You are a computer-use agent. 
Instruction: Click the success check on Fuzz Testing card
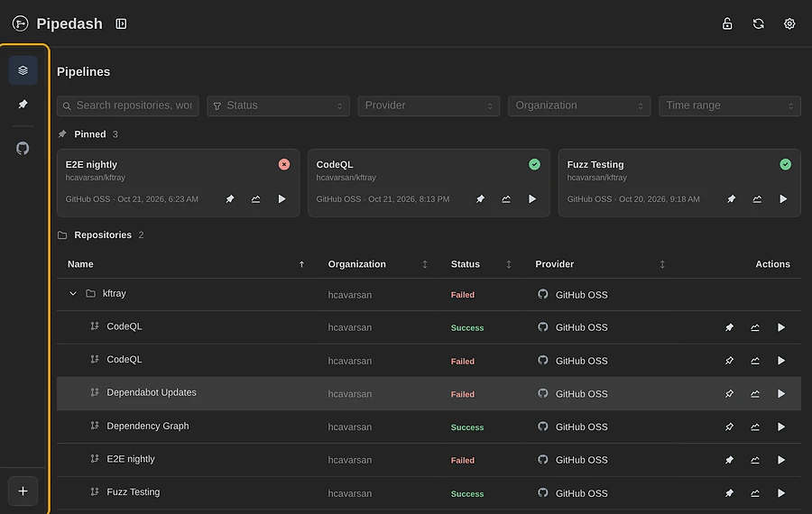pos(786,164)
